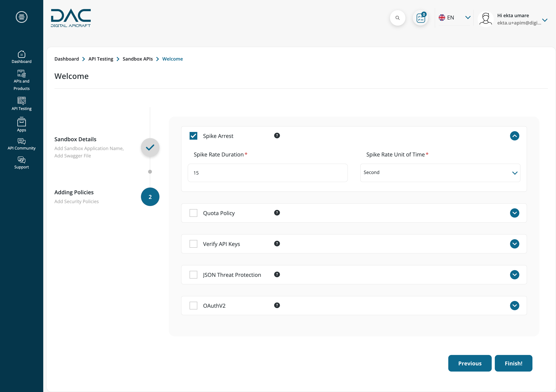Show help for Quota Policy

coord(277,213)
